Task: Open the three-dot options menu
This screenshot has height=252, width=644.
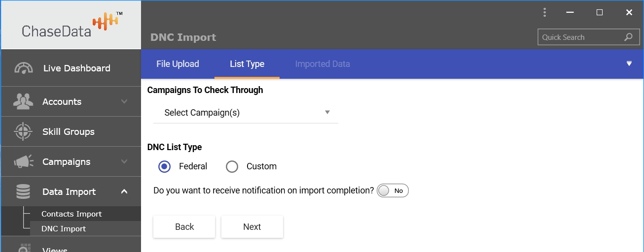Action: point(544,12)
